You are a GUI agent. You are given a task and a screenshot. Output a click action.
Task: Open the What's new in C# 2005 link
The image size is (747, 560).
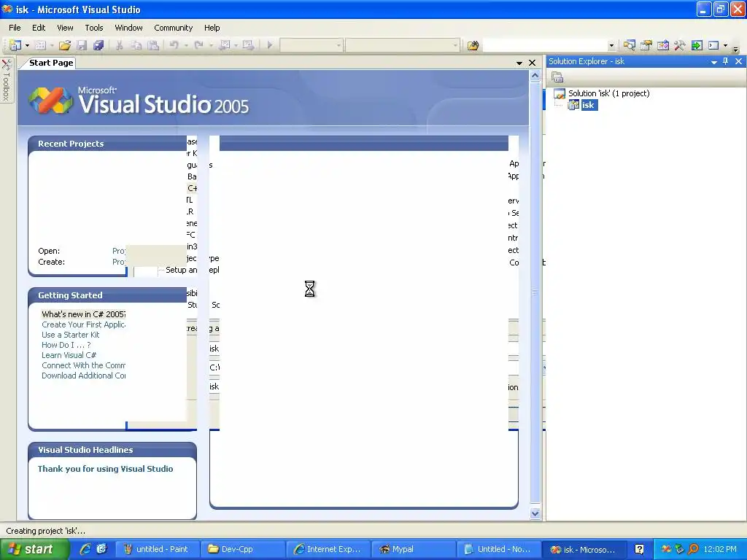click(83, 314)
